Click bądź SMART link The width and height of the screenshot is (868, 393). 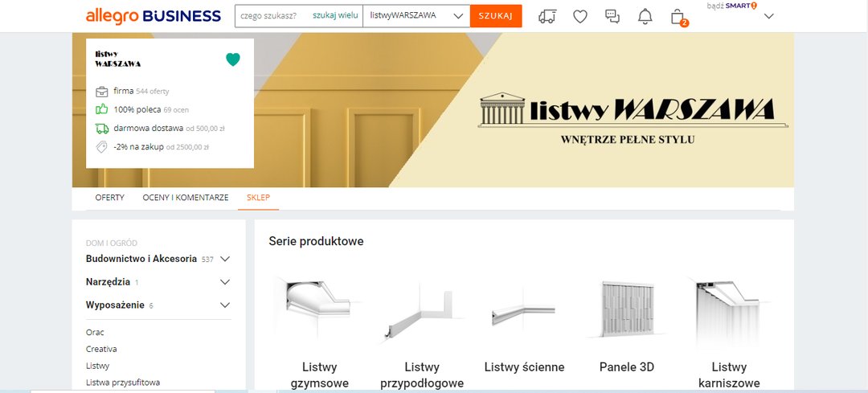[x=732, y=6]
